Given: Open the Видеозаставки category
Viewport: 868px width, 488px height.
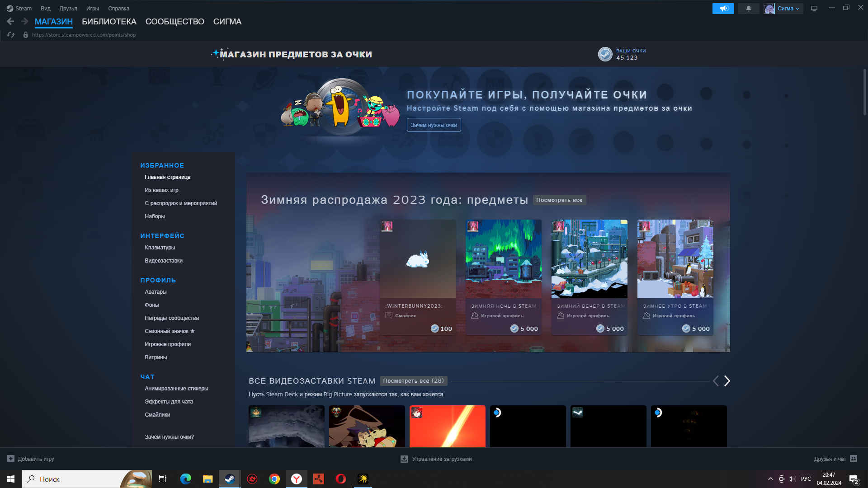Looking at the screenshot, I should pyautogui.click(x=164, y=261).
